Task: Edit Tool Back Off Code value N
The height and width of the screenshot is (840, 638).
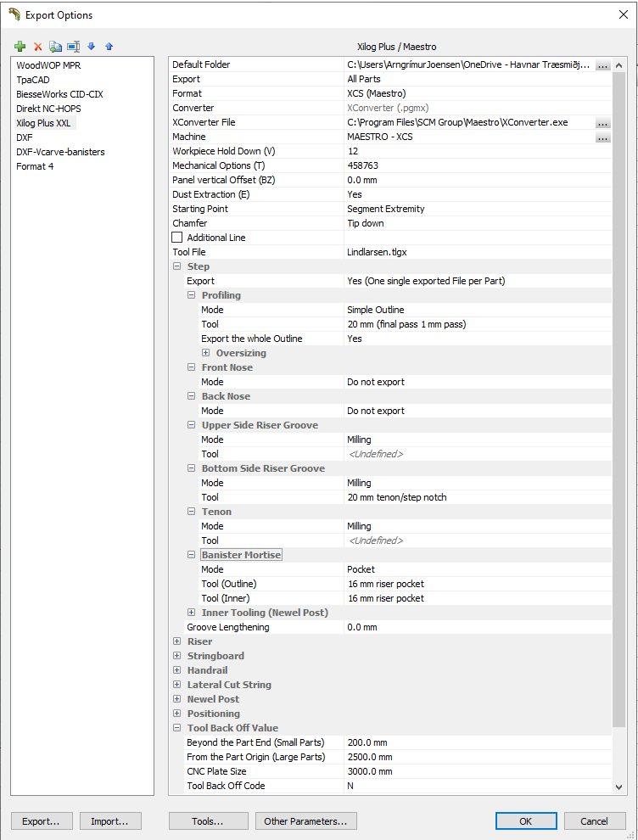Action: (478, 787)
